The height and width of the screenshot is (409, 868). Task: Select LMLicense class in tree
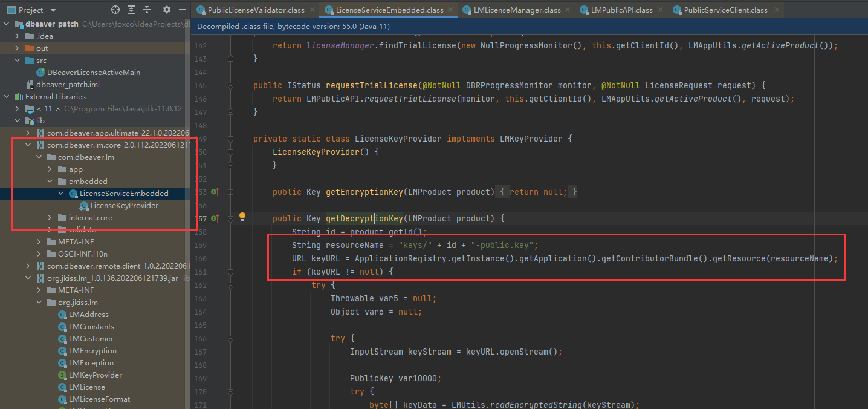pyautogui.click(x=87, y=387)
